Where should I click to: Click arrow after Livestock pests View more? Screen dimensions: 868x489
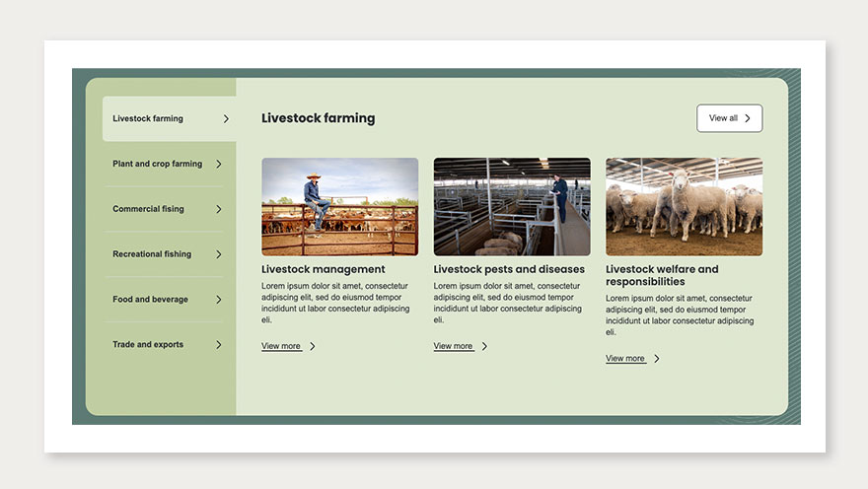point(484,346)
